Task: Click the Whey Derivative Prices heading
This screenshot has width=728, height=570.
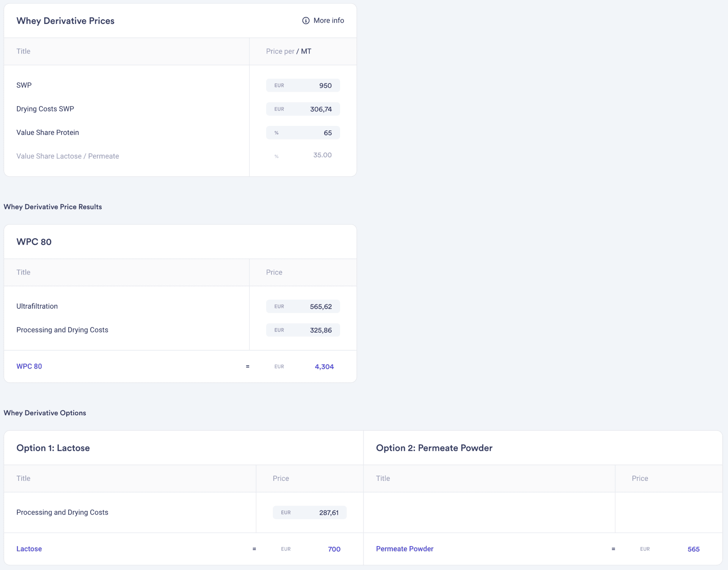Action: click(66, 21)
